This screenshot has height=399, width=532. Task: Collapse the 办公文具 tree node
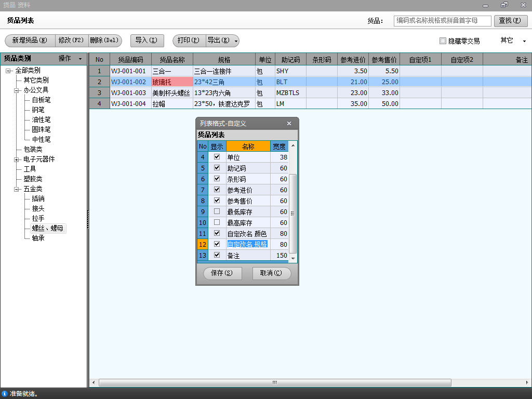[17, 90]
